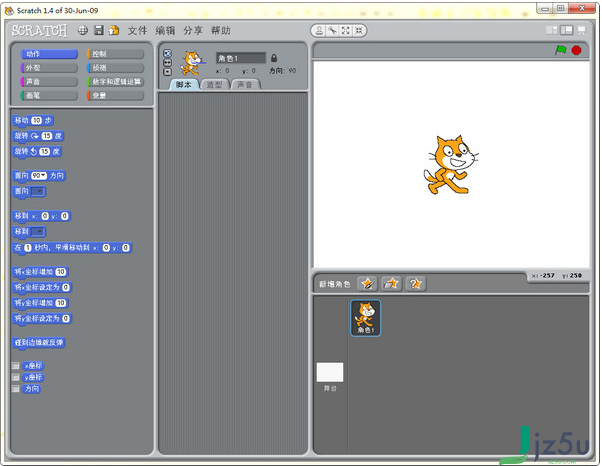
Task: Select the 控制 block category
Action: tap(115, 54)
